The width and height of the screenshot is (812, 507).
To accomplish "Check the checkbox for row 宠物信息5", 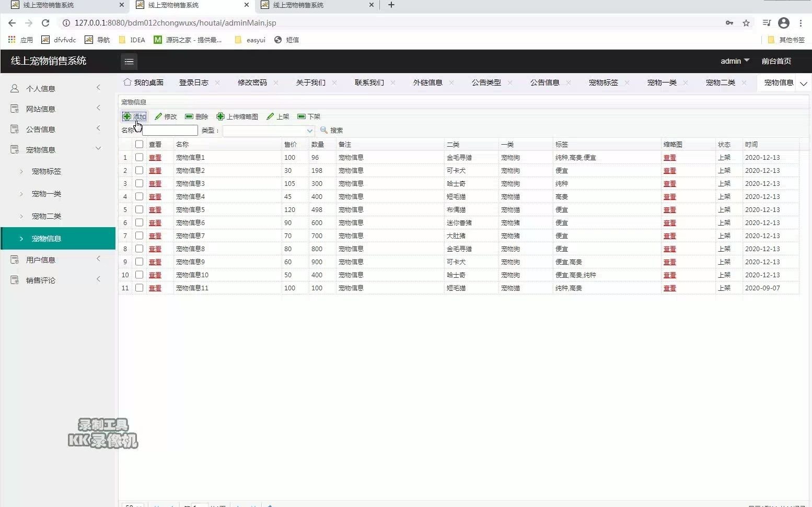I will (139, 209).
